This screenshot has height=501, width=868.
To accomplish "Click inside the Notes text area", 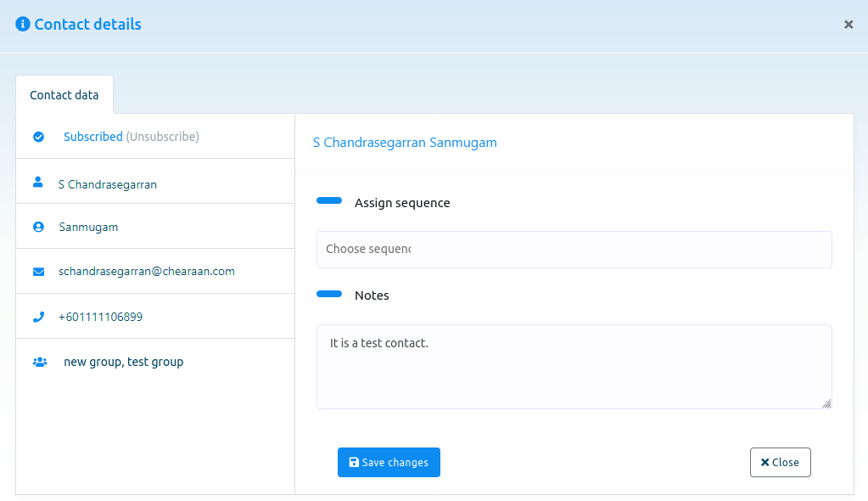I will pyautogui.click(x=574, y=367).
